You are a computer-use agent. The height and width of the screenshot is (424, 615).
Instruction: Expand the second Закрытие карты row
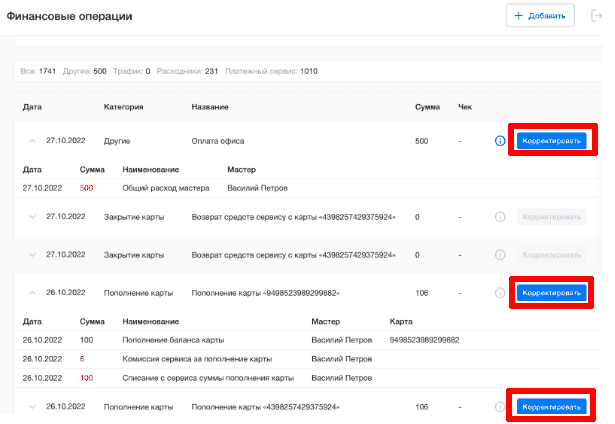coord(32,255)
